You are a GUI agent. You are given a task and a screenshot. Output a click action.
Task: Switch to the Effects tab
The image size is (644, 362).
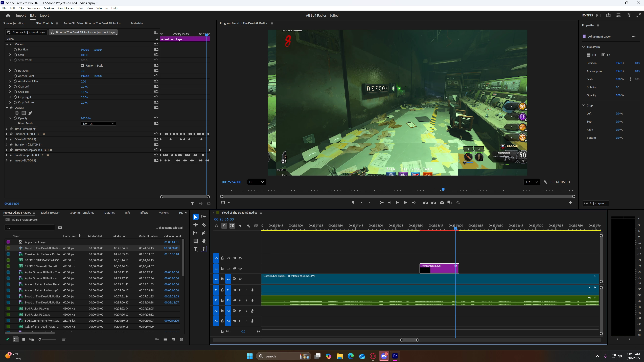point(144,213)
